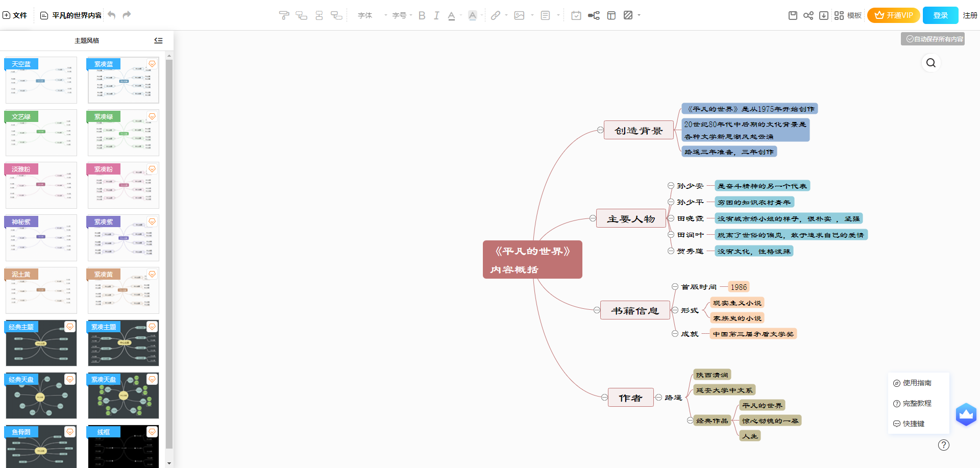
Task: Select the 中国第三届茅盾文学奖 node
Action: (753, 334)
